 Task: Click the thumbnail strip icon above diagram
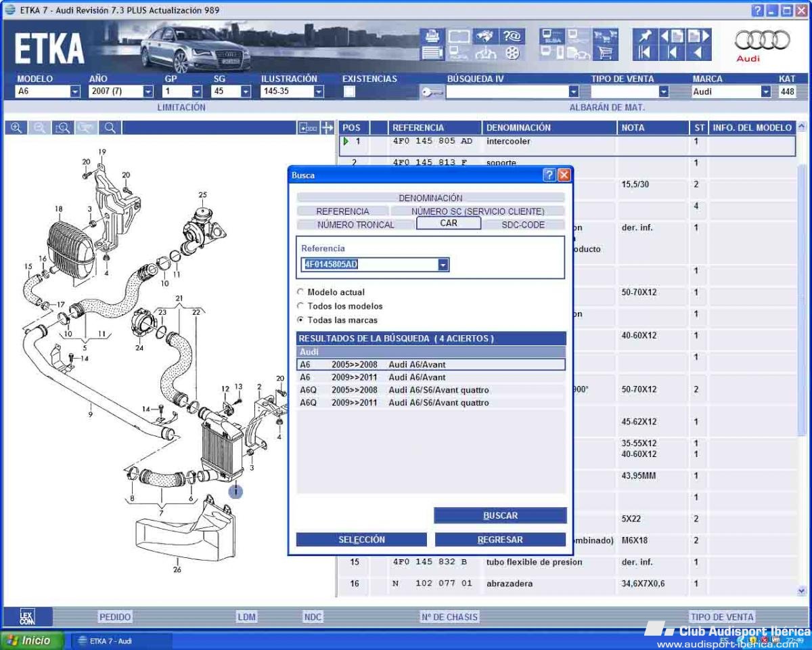tap(308, 127)
